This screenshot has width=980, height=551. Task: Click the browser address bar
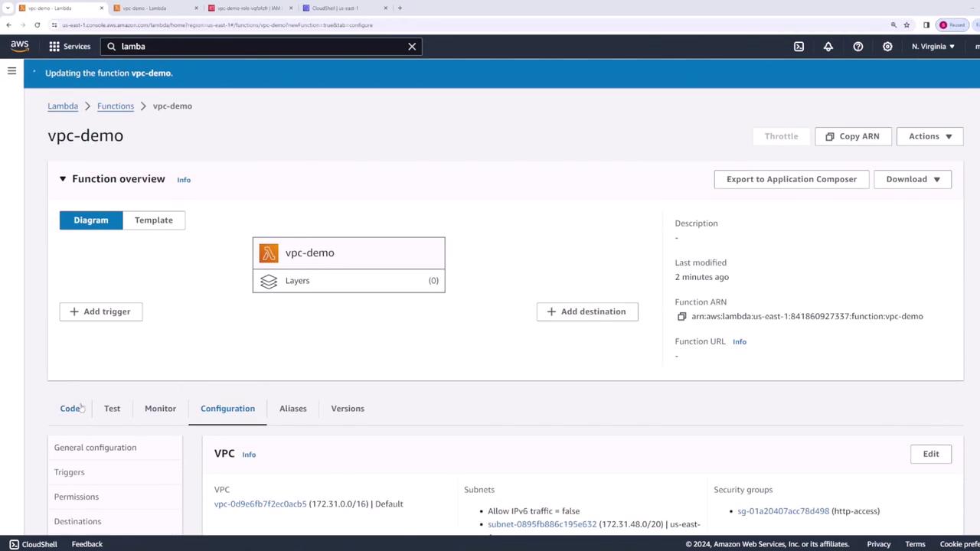click(x=467, y=24)
